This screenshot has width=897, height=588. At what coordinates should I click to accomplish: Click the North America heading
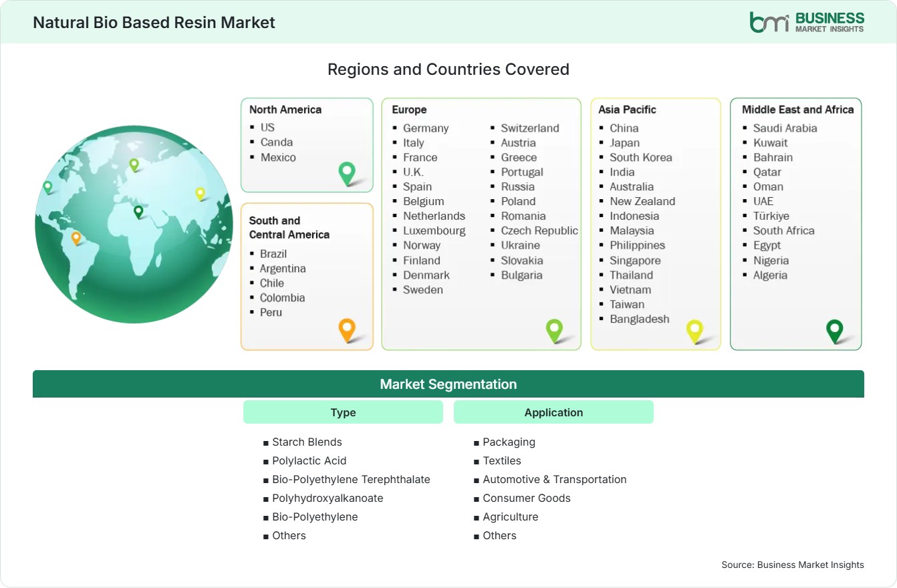285,110
